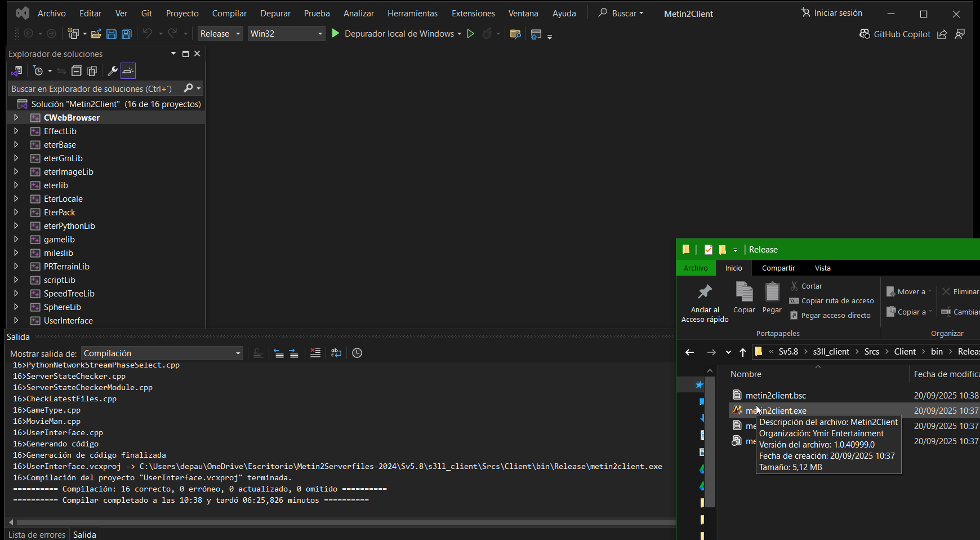This screenshot has width=980, height=540.
Task: Toggle word wrap in the Output panel
Action: (336, 353)
